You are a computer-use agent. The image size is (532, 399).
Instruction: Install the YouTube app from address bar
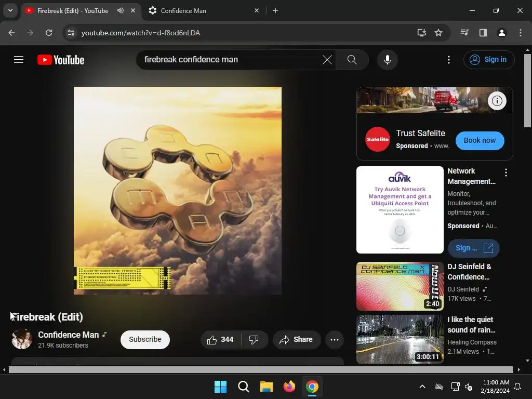tap(422, 33)
